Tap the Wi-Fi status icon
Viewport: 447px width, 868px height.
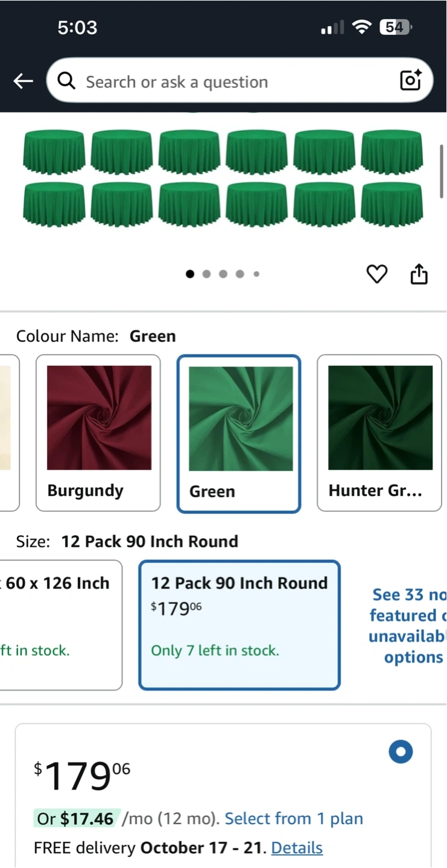[362, 27]
